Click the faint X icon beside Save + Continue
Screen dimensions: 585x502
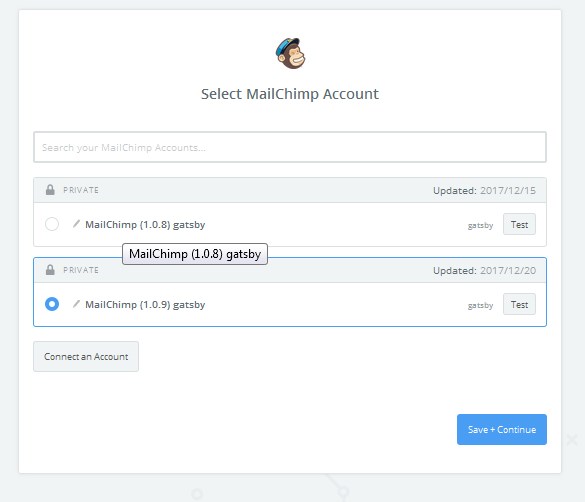pos(572,440)
